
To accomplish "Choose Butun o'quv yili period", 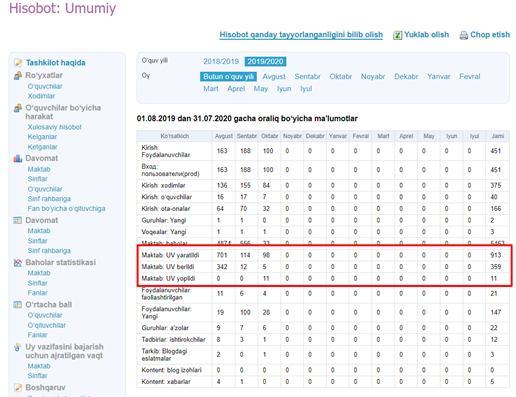I will [x=228, y=77].
